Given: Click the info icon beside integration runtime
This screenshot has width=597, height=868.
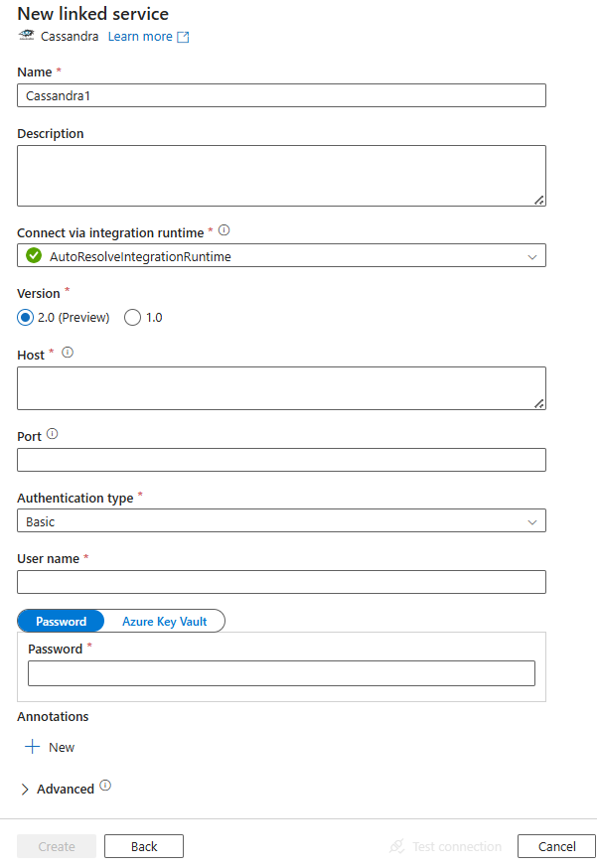Looking at the screenshot, I should coord(223,228).
